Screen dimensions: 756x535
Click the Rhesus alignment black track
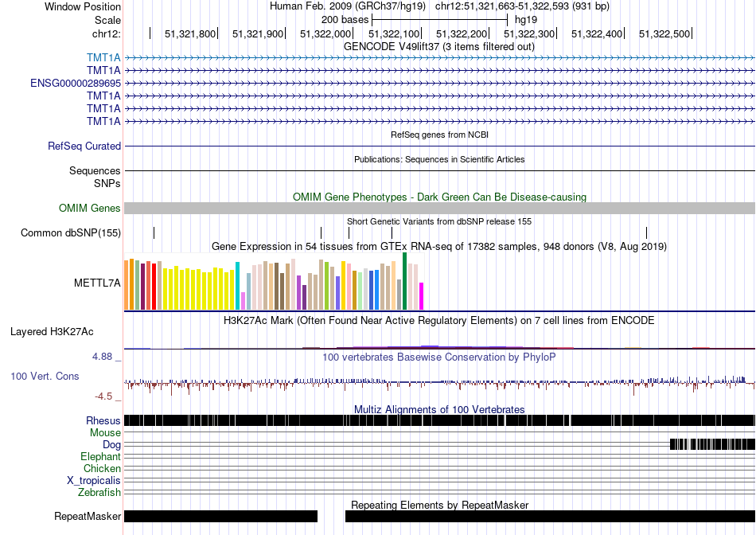tap(439, 420)
